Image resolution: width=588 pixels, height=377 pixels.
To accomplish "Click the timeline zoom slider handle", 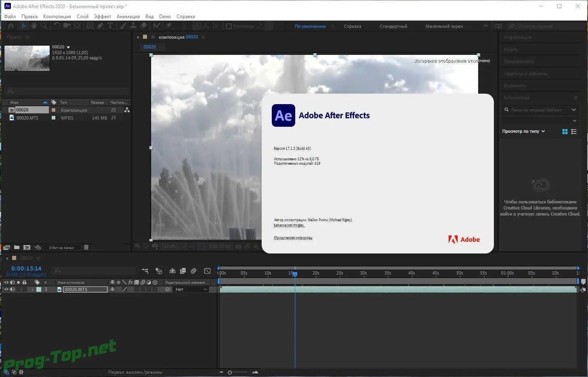I will point(230,373).
